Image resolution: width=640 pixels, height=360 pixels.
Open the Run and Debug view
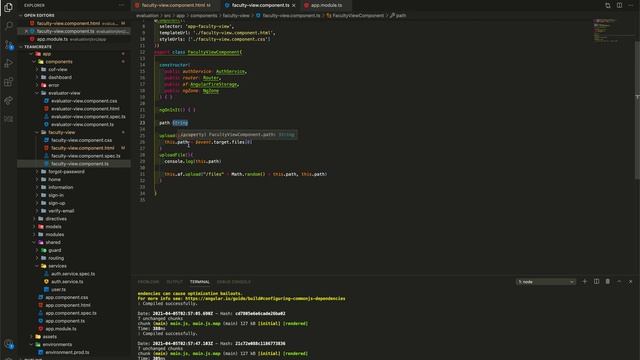pos(9,63)
